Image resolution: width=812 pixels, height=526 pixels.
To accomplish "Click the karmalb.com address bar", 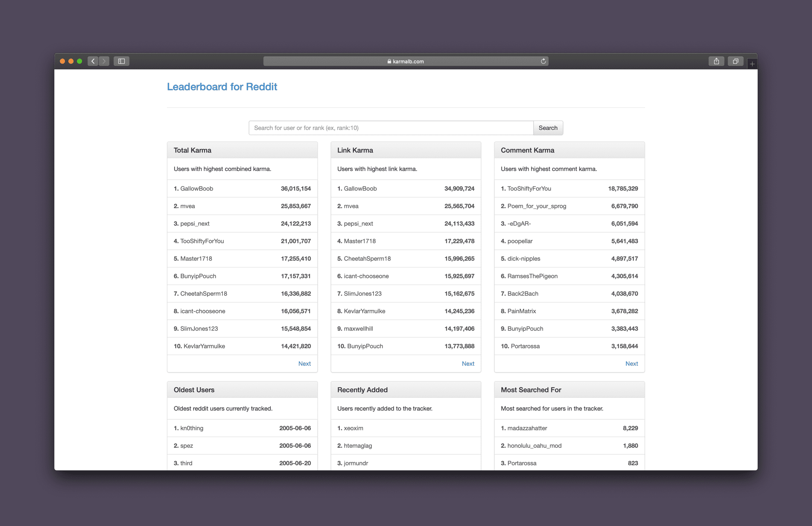I will click(406, 61).
